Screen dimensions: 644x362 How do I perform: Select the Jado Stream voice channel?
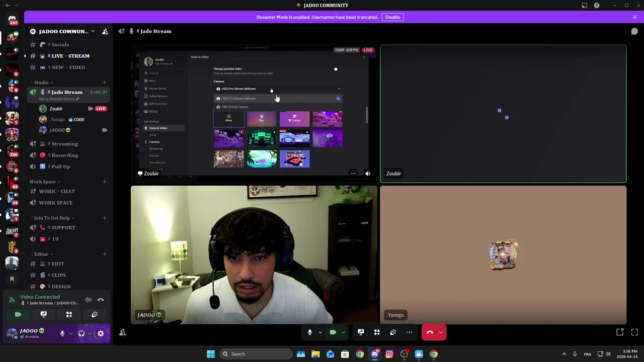(66, 93)
